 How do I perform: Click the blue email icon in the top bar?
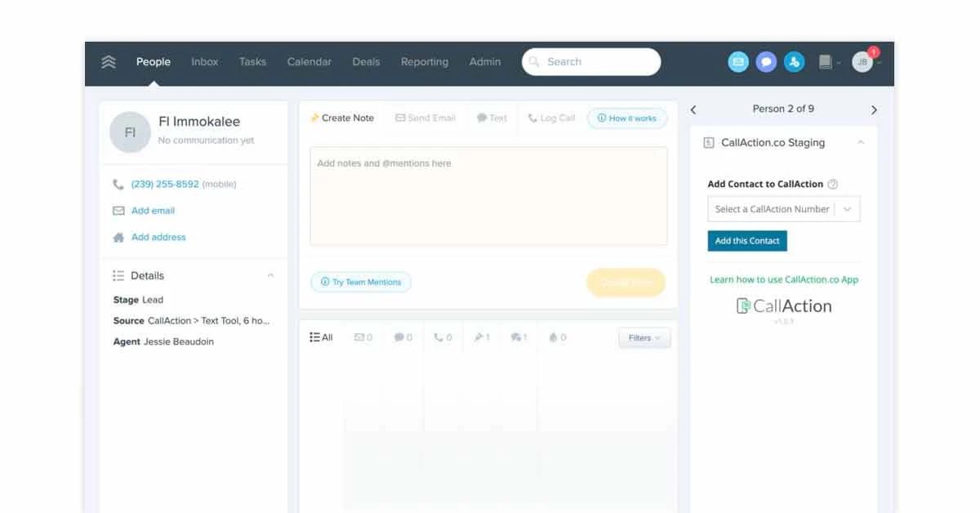tap(738, 61)
